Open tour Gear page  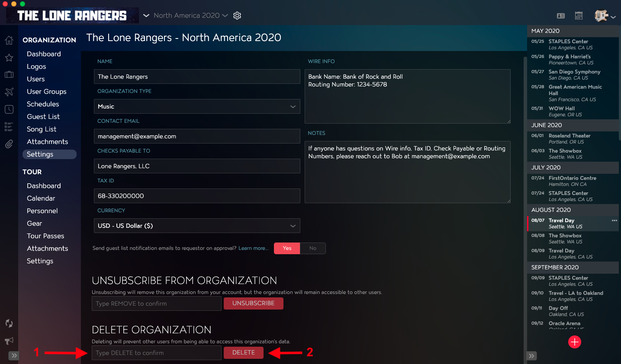point(35,224)
